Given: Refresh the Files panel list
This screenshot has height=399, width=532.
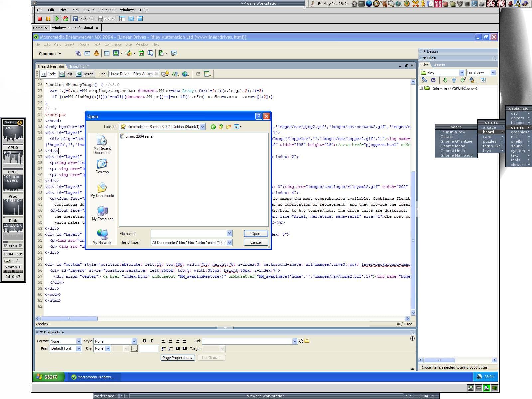Looking at the screenshot, I should tap(433, 80).
